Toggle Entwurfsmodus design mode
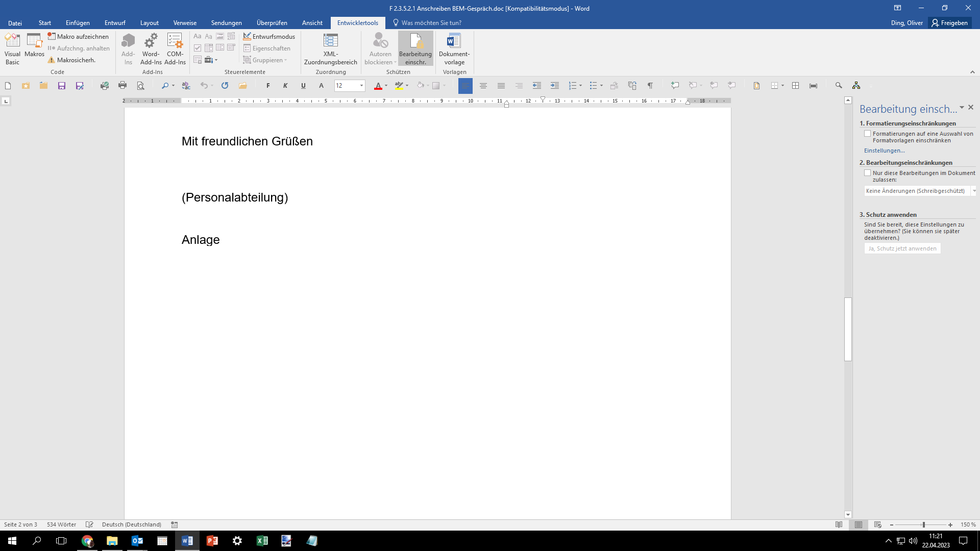The height and width of the screenshot is (551, 980). point(269,37)
